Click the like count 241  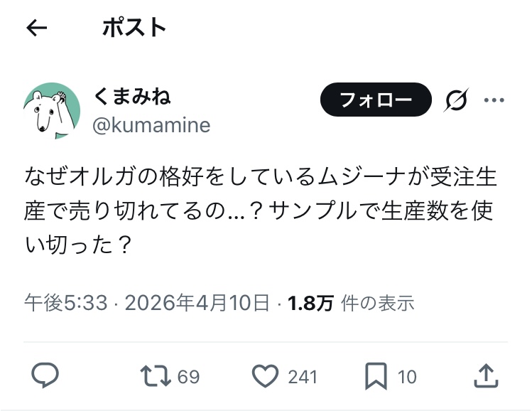pos(303,376)
